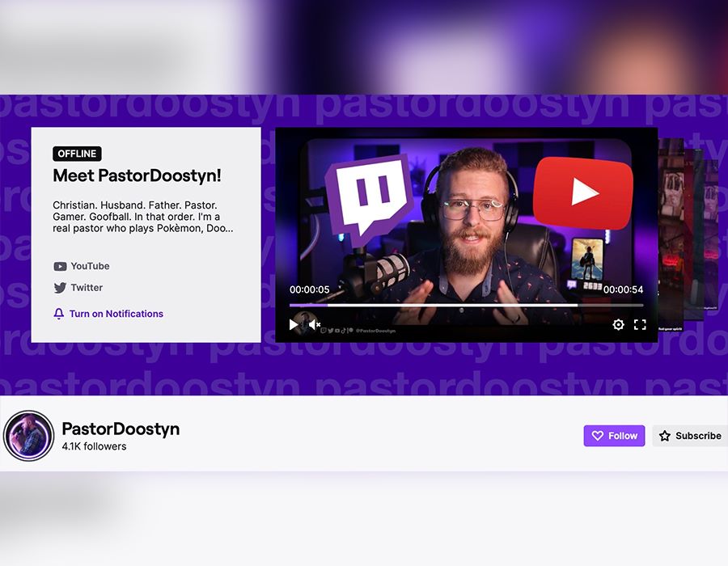The width and height of the screenshot is (728, 566).
Task: Play the channel trailer video
Action: pyautogui.click(x=294, y=324)
